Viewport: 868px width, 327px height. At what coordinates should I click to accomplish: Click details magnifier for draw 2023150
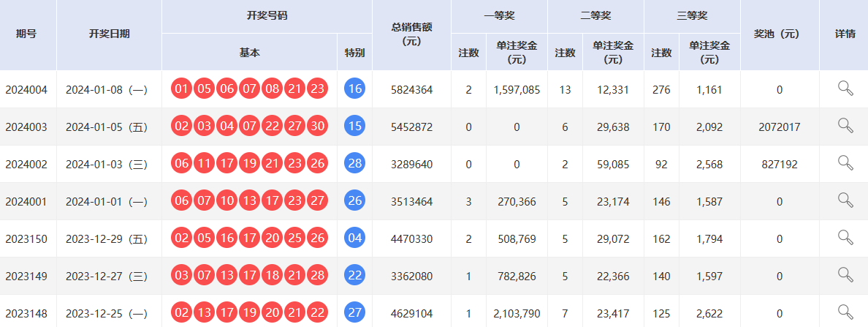click(x=845, y=238)
